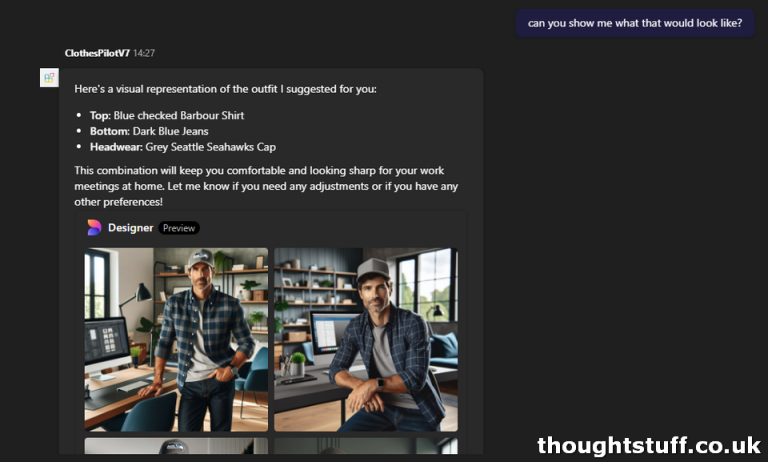The width and height of the screenshot is (768, 462).
Task: Click the thoughtstuff.co.uk watermark text
Action: click(x=649, y=445)
